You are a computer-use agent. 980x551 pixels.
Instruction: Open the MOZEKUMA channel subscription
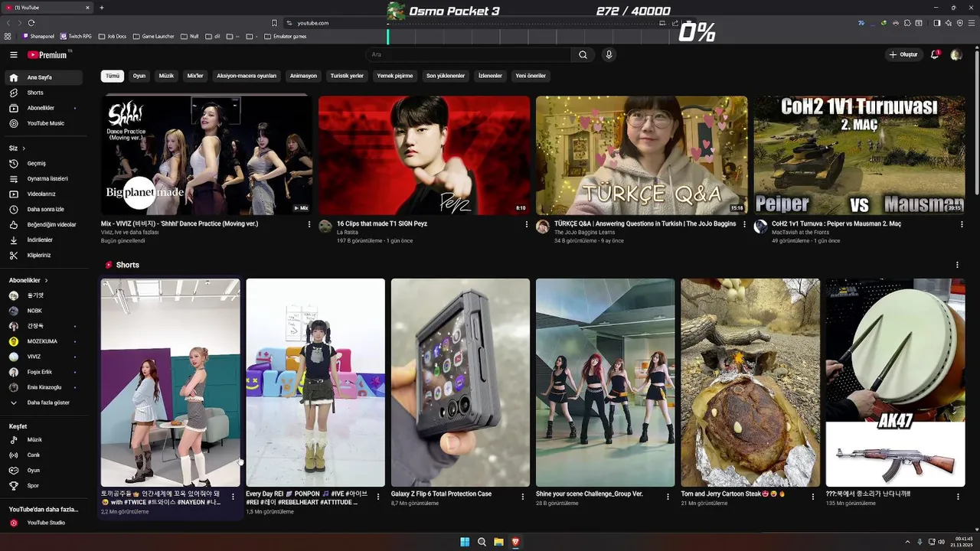[43, 341]
